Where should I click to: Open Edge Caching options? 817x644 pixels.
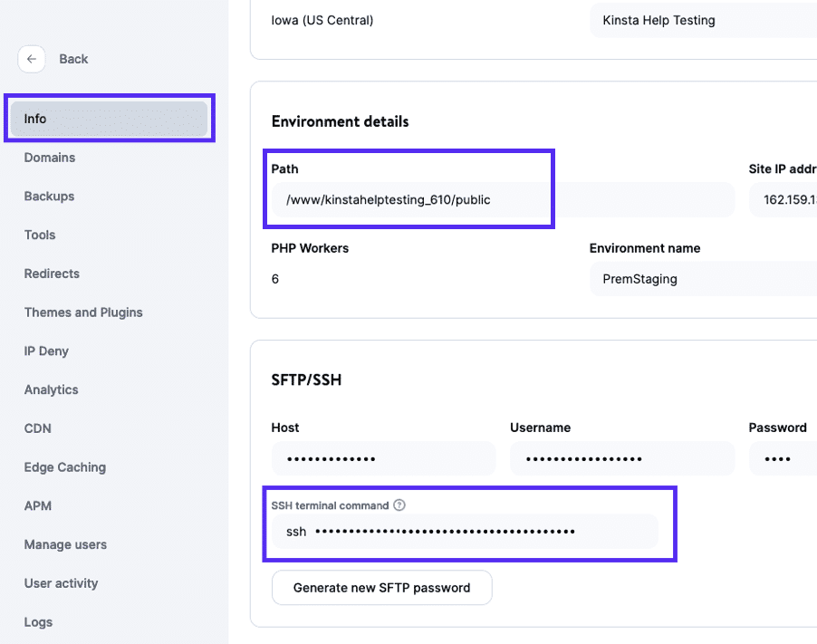65,466
